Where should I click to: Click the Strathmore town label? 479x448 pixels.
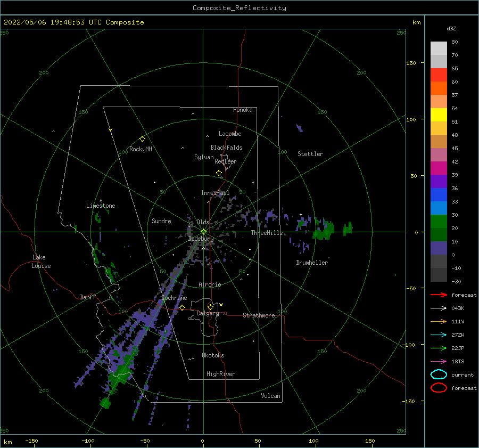pyautogui.click(x=259, y=315)
